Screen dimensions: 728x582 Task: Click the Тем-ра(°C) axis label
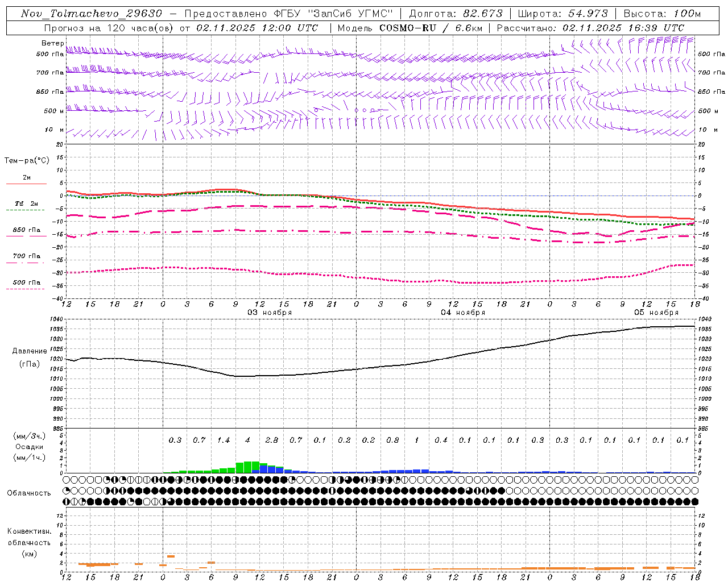(x=27, y=161)
